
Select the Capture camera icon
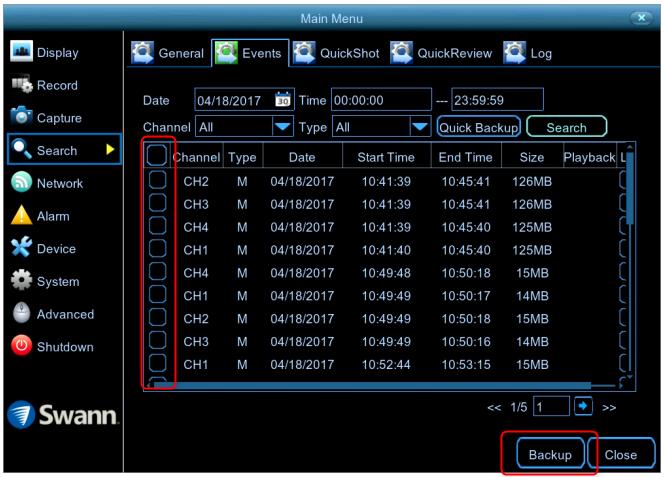tap(20, 118)
